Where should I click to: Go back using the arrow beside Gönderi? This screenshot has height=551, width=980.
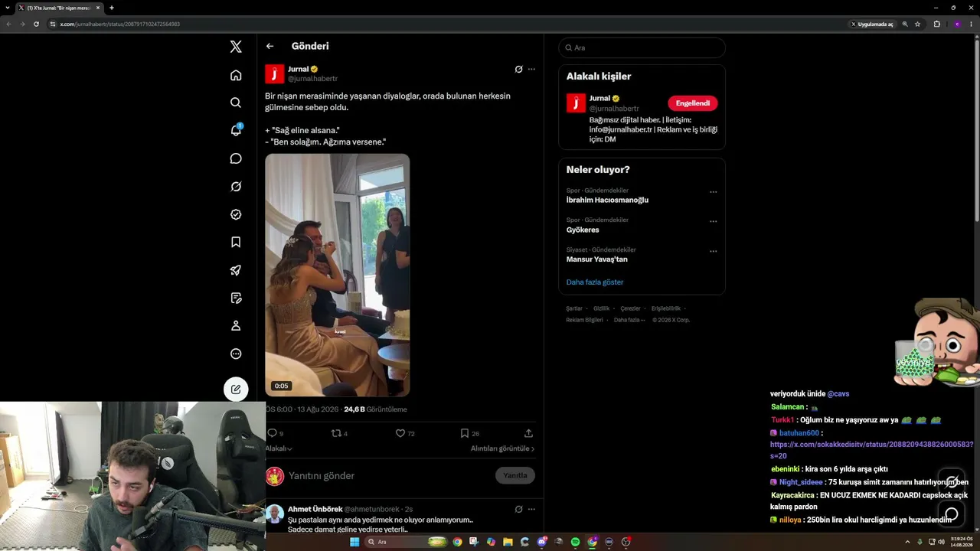(269, 46)
